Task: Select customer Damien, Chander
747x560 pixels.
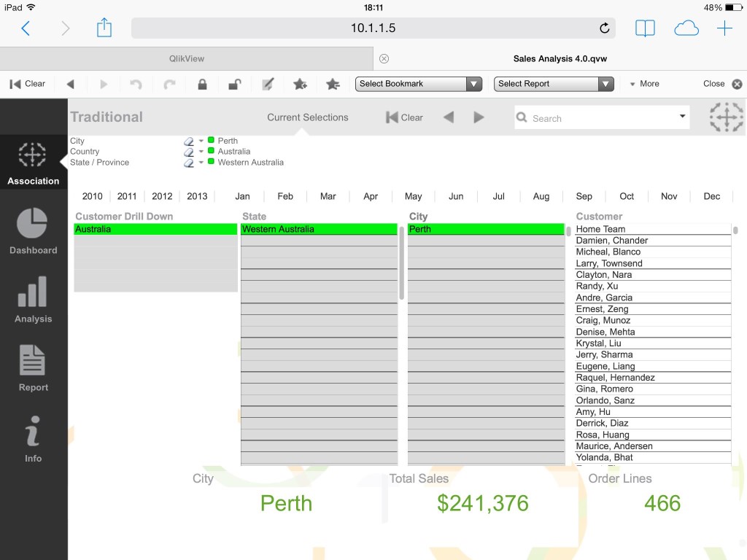Action: (653, 241)
